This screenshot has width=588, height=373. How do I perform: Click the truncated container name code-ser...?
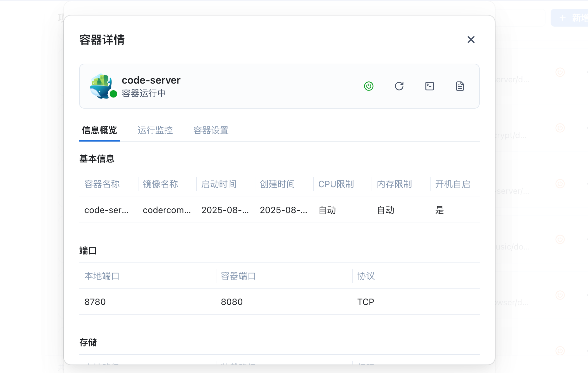tap(106, 210)
